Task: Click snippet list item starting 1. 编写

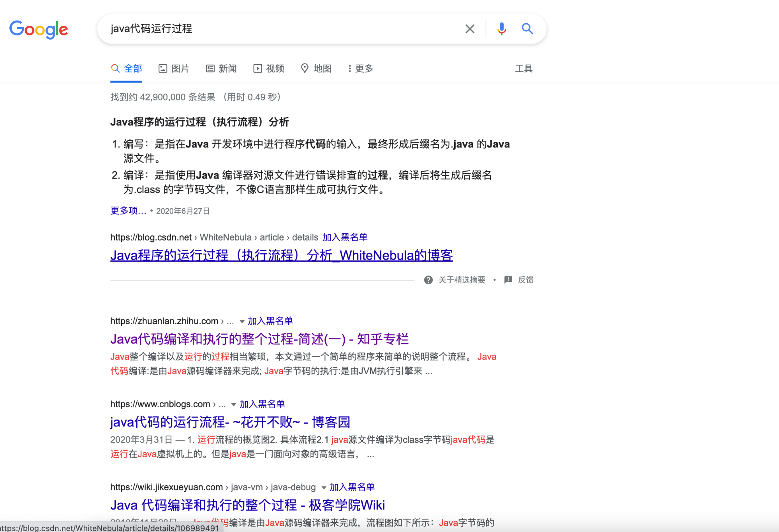Action: point(310,151)
